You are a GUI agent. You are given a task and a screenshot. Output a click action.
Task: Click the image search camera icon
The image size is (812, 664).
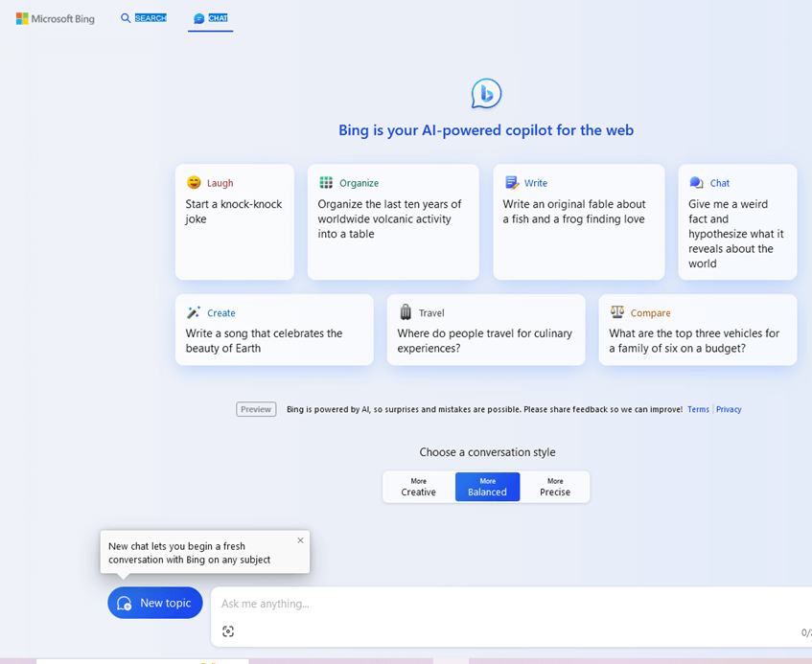(228, 631)
